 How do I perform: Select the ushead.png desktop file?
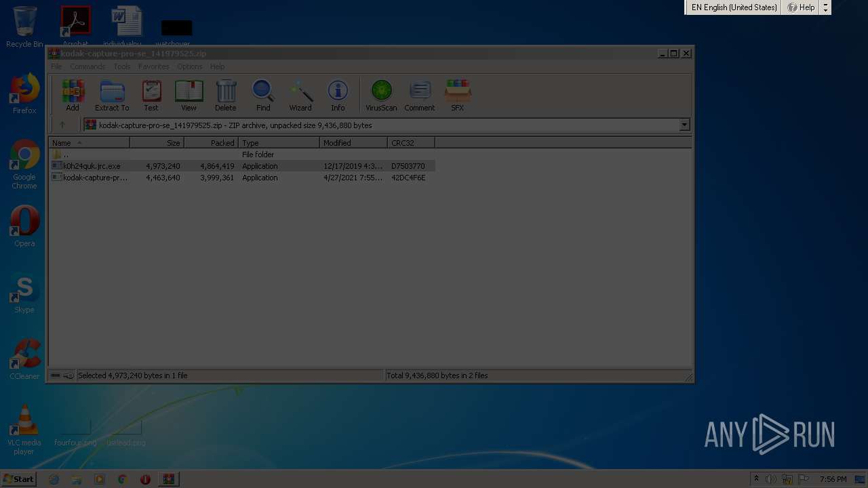tap(126, 432)
